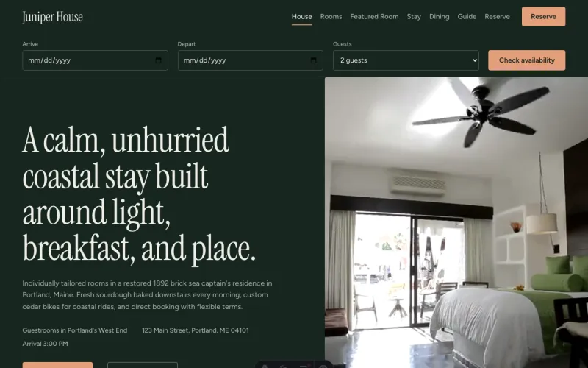Open the Depart date calendar picker icon
Screen dimensions: 588x368
pos(314,60)
